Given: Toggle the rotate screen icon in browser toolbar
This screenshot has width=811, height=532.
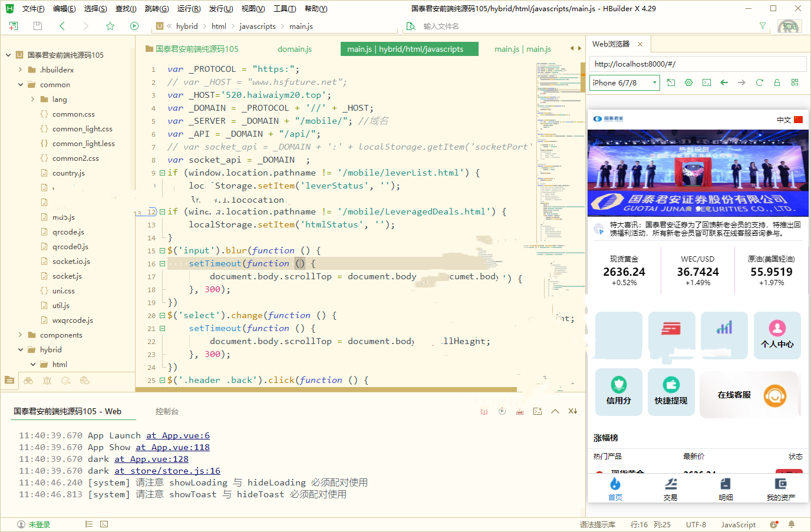Looking at the screenshot, I should coord(671,82).
